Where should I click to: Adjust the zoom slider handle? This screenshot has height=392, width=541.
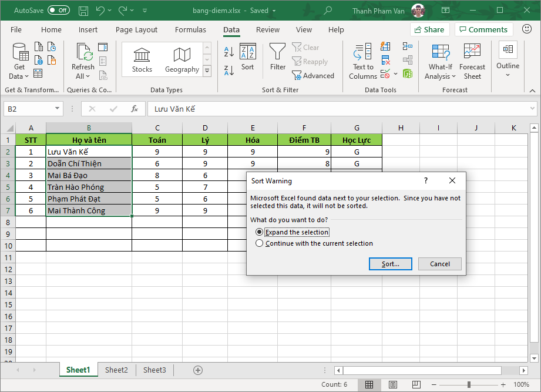[x=469, y=384]
